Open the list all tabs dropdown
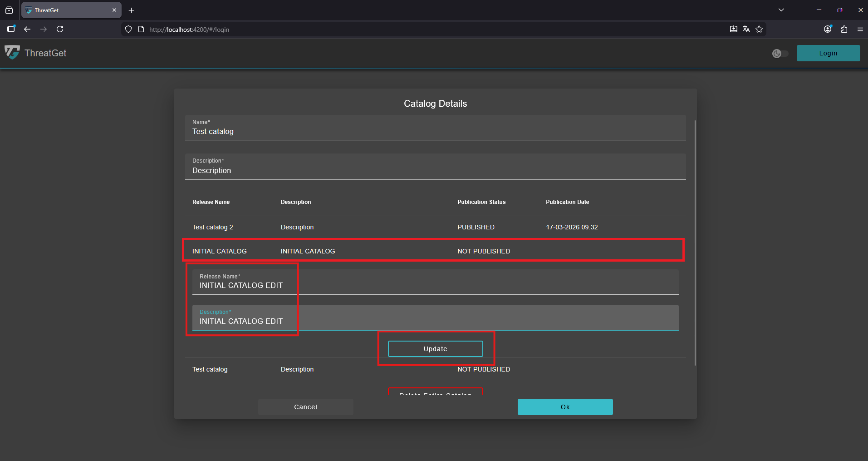Image resolution: width=868 pixels, height=461 pixels. [781, 10]
